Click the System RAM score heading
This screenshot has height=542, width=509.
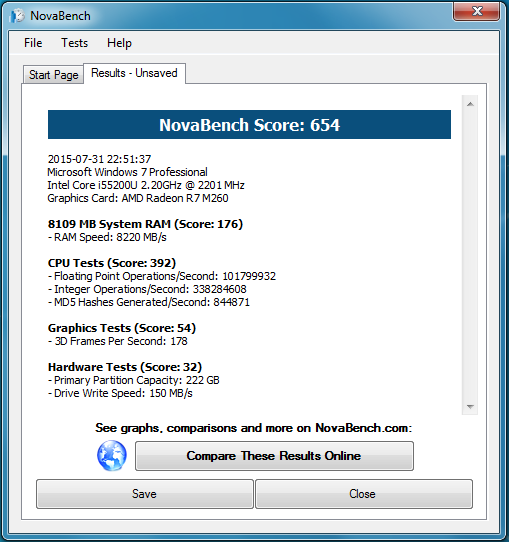145,224
